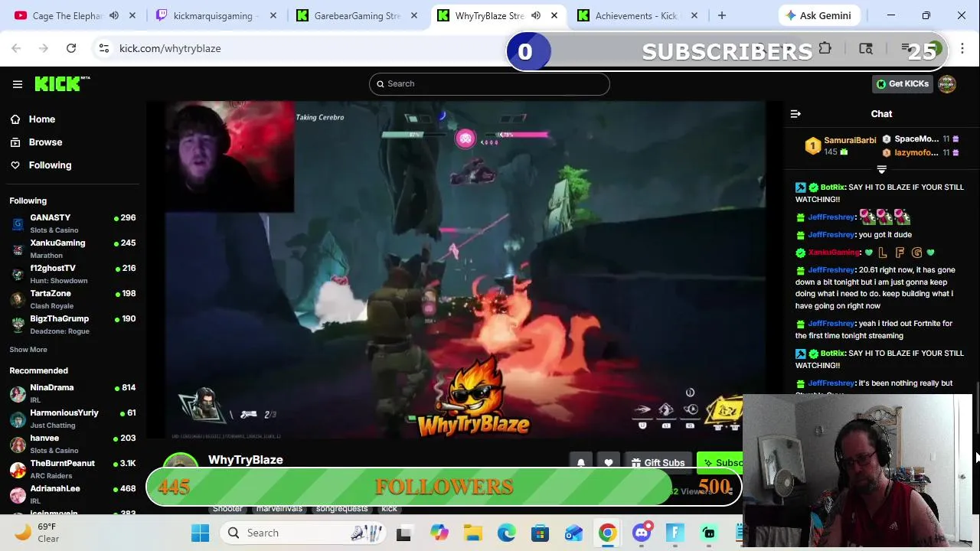This screenshot has width=980, height=551.
Task: Click the Windows taskbar search box
Action: tap(304, 533)
